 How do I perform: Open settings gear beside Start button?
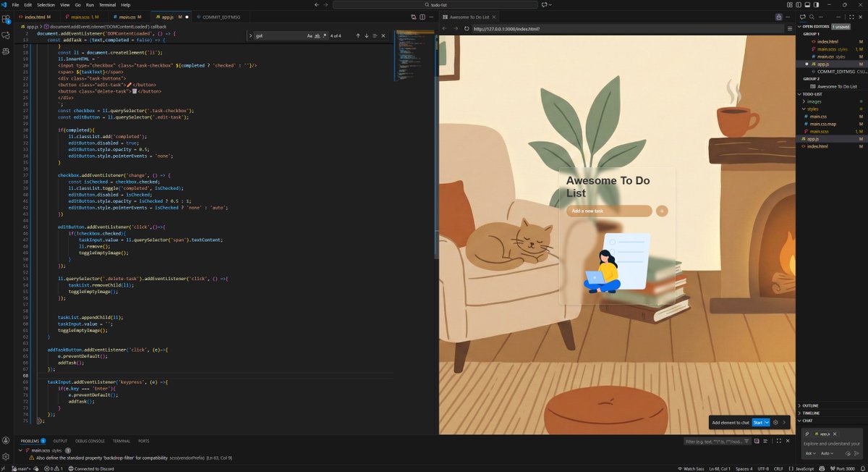775,423
